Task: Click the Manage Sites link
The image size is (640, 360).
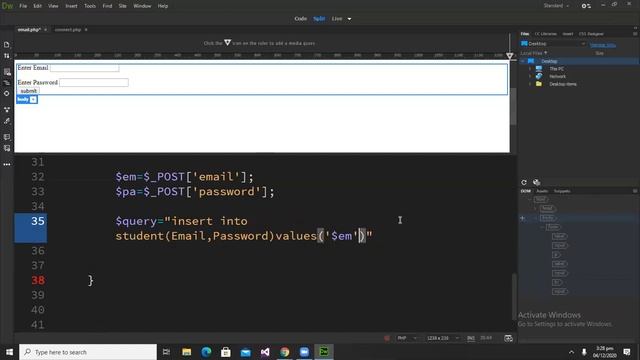Action: click(x=602, y=45)
